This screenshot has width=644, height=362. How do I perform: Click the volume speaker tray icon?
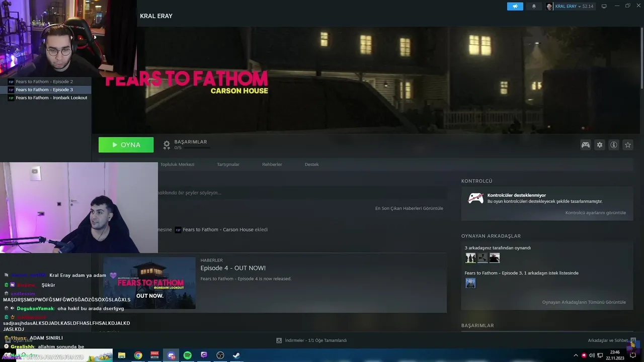click(x=592, y=355)
